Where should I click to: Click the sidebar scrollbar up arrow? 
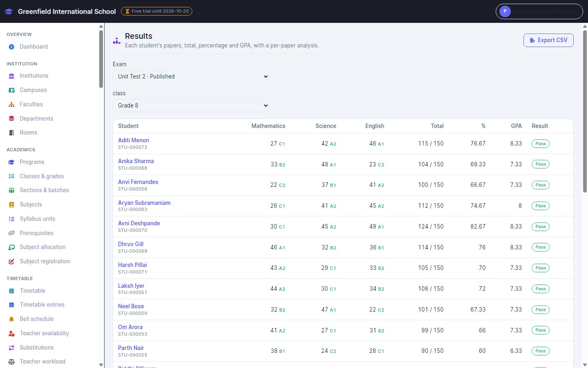point(101,27)
